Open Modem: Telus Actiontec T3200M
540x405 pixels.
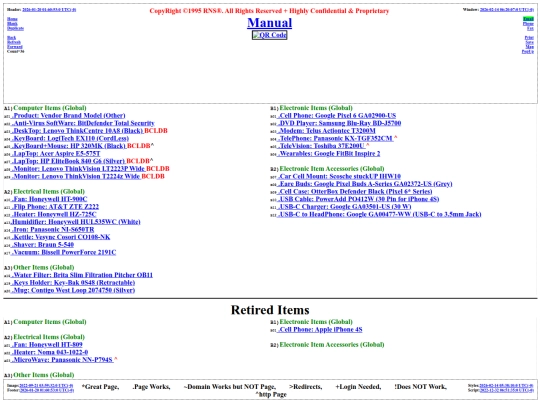tap(326, 131)
